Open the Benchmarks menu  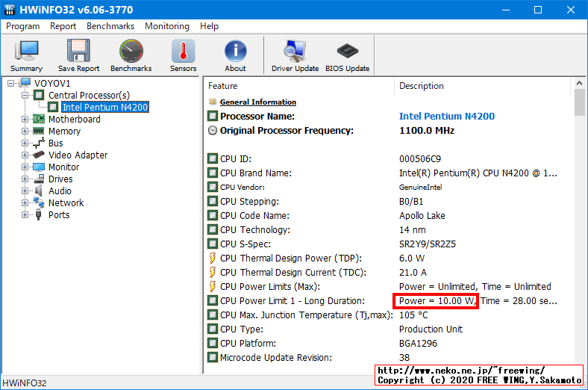[110, 26]
